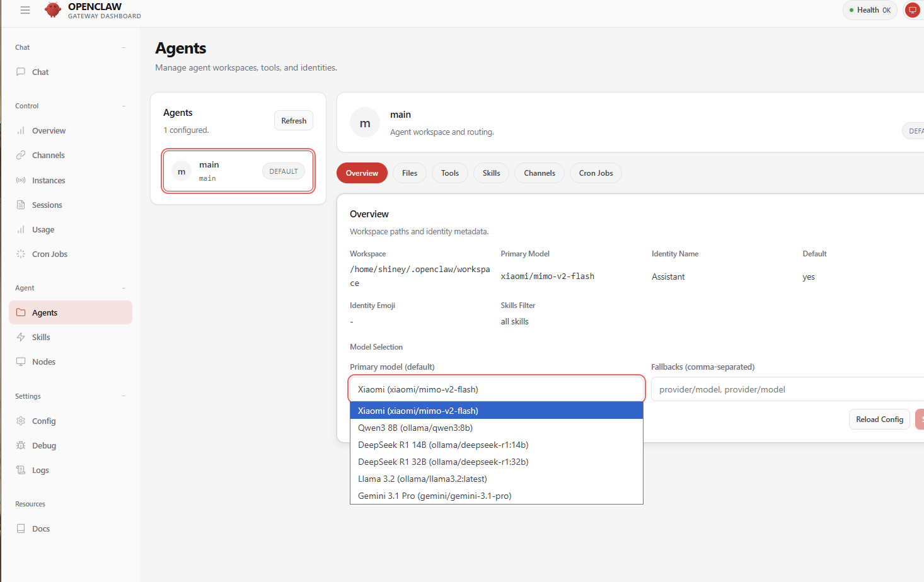Pick Gemini 3.1 Pro model option
Viewport: 924px width, 582px height.
coord(434,496)
